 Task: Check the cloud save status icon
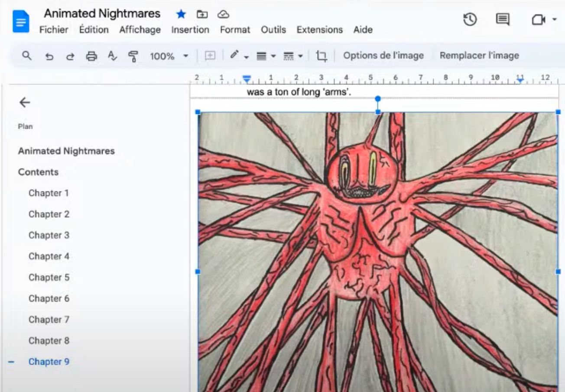click(x=223, y=14)
